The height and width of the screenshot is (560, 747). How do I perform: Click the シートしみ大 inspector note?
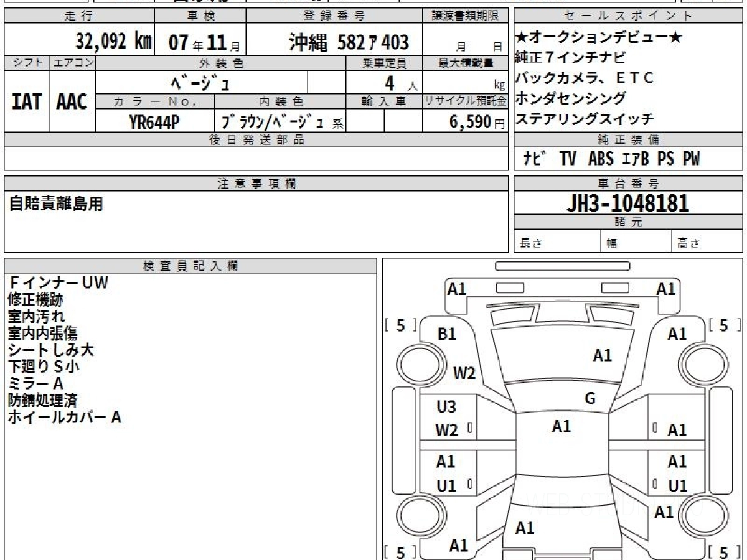[x=51, y=350]
